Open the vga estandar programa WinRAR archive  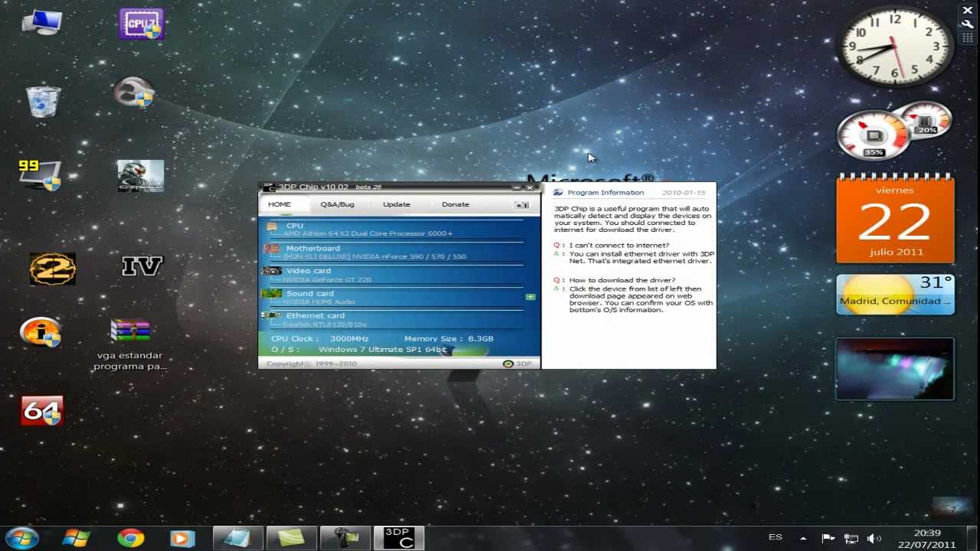[x=130, y=343]
